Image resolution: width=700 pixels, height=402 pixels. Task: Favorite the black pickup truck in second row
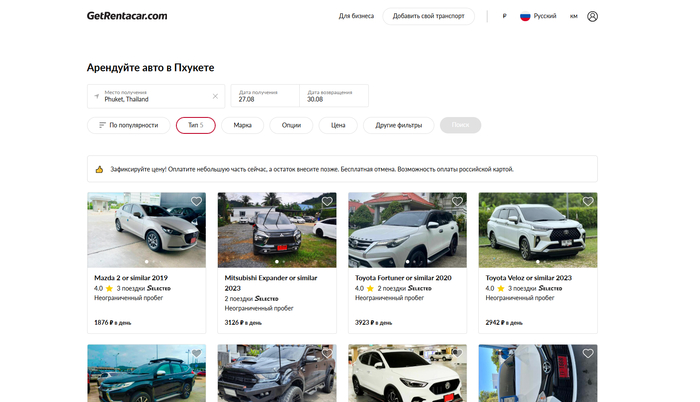[327, 353]
